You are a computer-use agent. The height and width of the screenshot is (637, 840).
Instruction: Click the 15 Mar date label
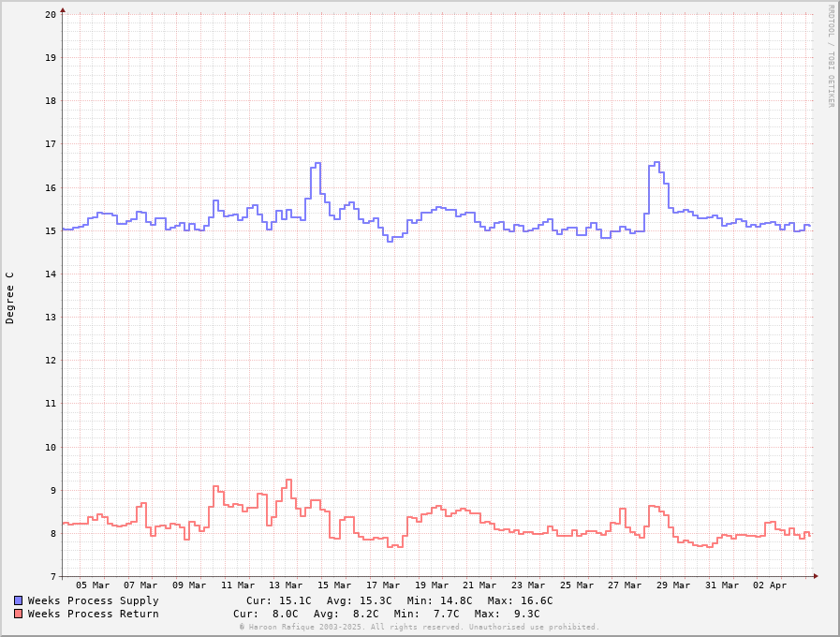click(x=334, y=585)
